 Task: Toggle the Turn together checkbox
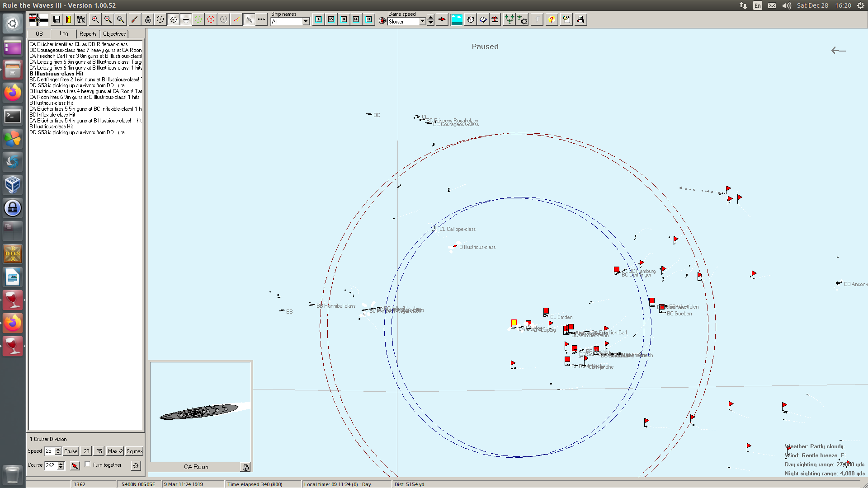point(88,465)
